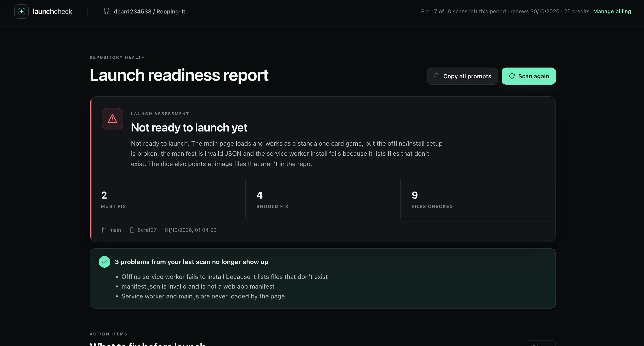Screen dimensions: 644x346
Task: Click the Service worker and main.js bullet
Action: tap(203, 296)
